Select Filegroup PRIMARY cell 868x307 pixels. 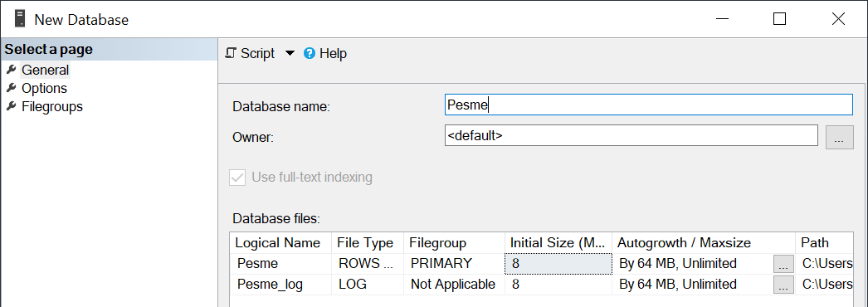point(455,263)
